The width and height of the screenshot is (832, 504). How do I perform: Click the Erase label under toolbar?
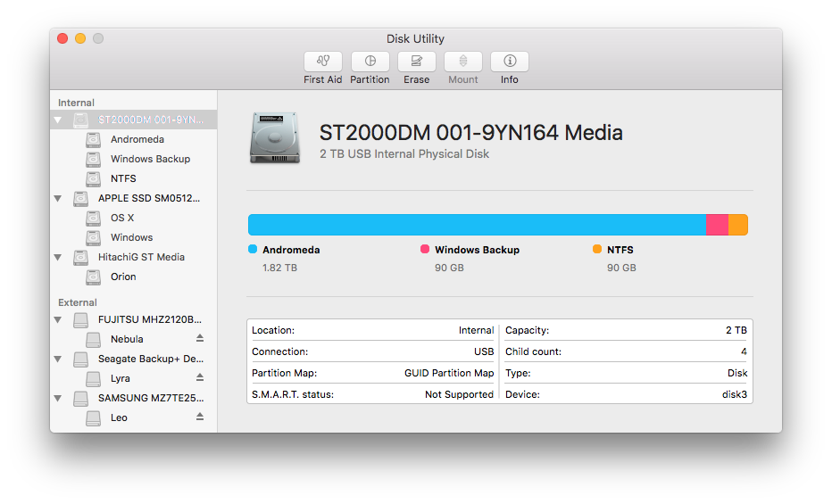click(x=417, y=79)
